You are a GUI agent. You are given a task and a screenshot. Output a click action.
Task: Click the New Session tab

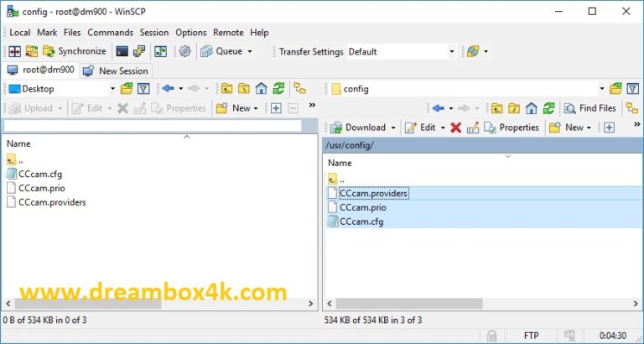pyautogui.click(x=116, y=70)
